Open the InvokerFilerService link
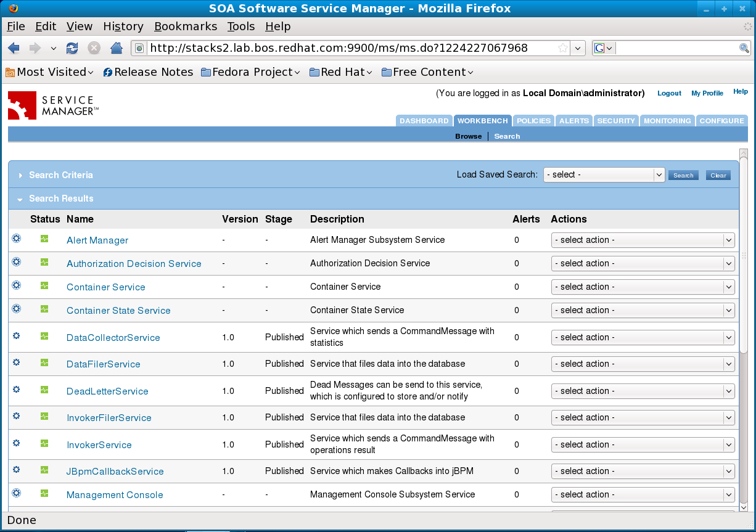The height and width of the screenshot is (532, 756). [109, 418]
